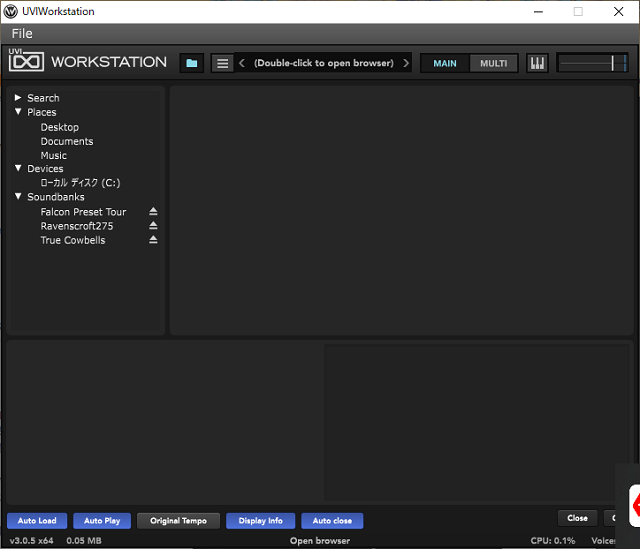Click the Open browser status text
The height and width of the screenshot is (549, 640).
click(320, 541)
